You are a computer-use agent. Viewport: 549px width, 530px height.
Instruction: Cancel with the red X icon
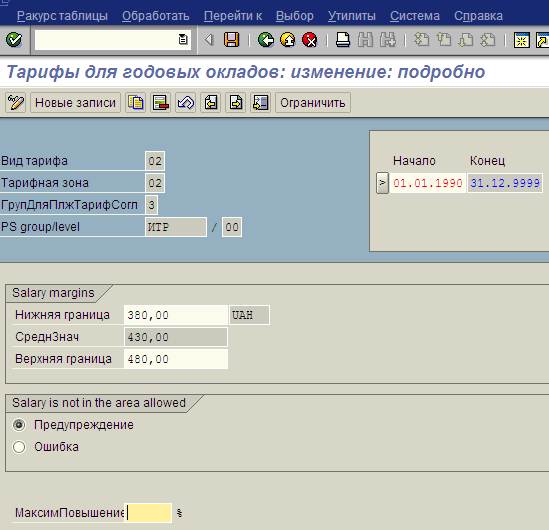pyautogui.click(x=310, y=40)
